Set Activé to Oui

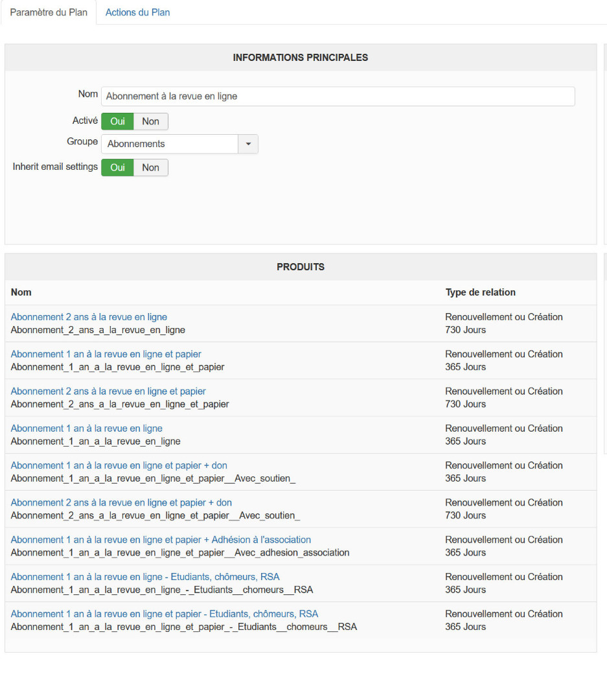[x=117, y=121]
